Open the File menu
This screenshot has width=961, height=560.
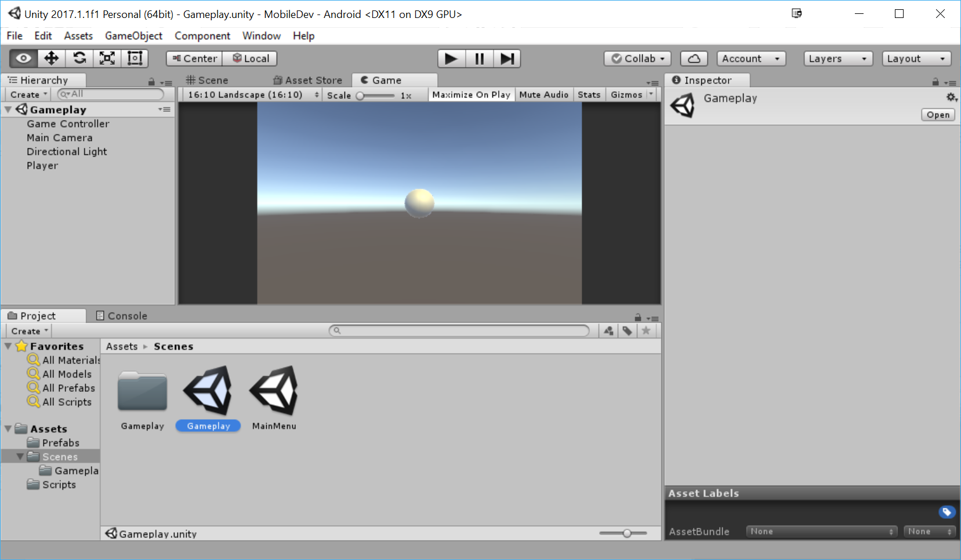coord(14,36)
